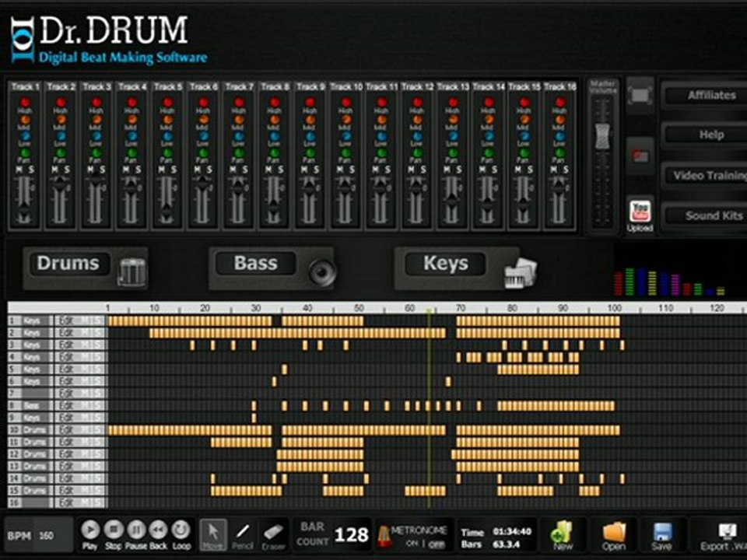Start playback with the Play button
The height and width of the screenshot is (560, 747).
coord(90,530)
